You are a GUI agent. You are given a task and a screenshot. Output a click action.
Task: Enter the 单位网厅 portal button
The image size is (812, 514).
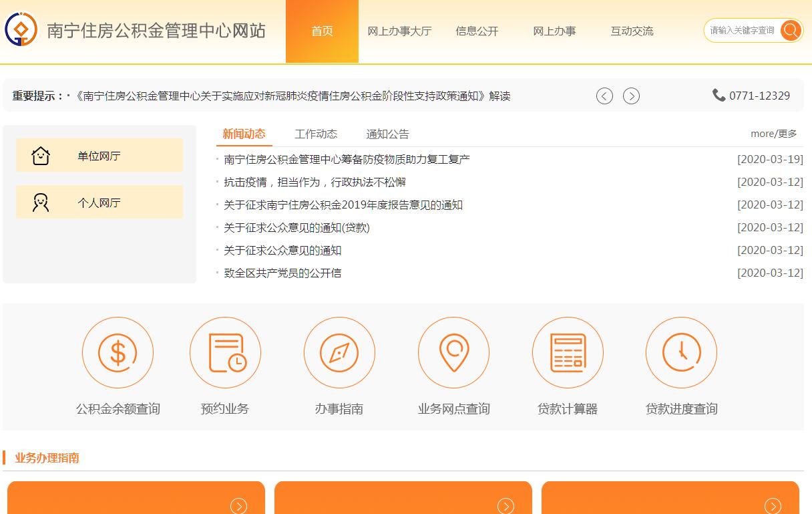coord(99,156)
